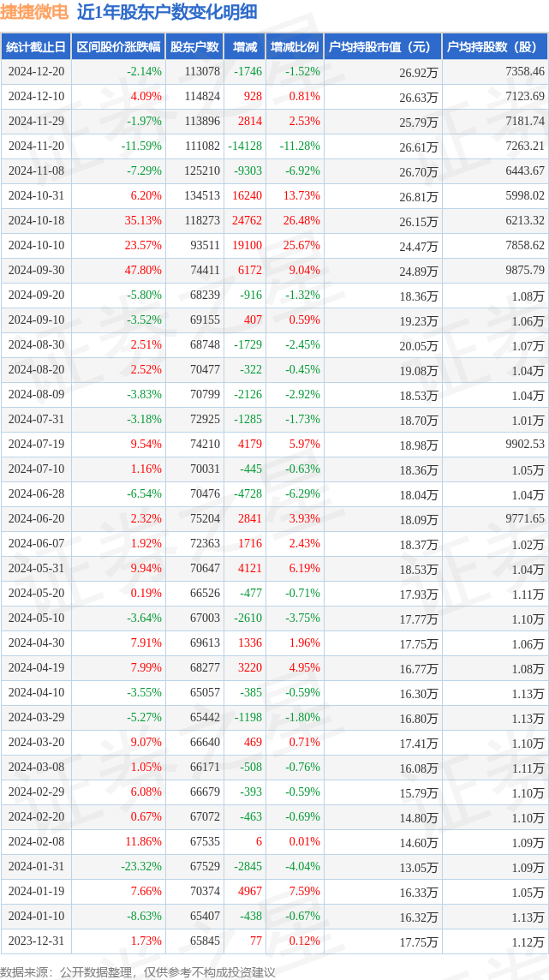This screenshot has height=980, width=549.
Task: Select the date cell 2024-10-31
Action: [x=37, y=195]
